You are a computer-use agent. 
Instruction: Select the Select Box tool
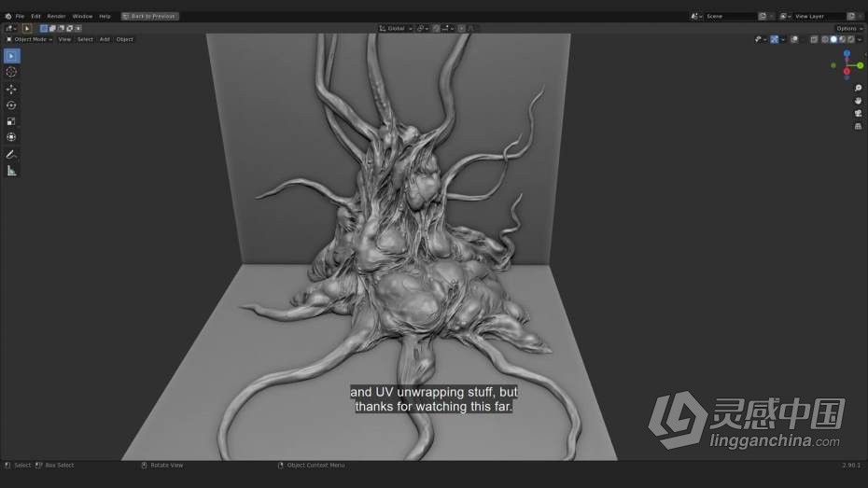tap(11, 56)
